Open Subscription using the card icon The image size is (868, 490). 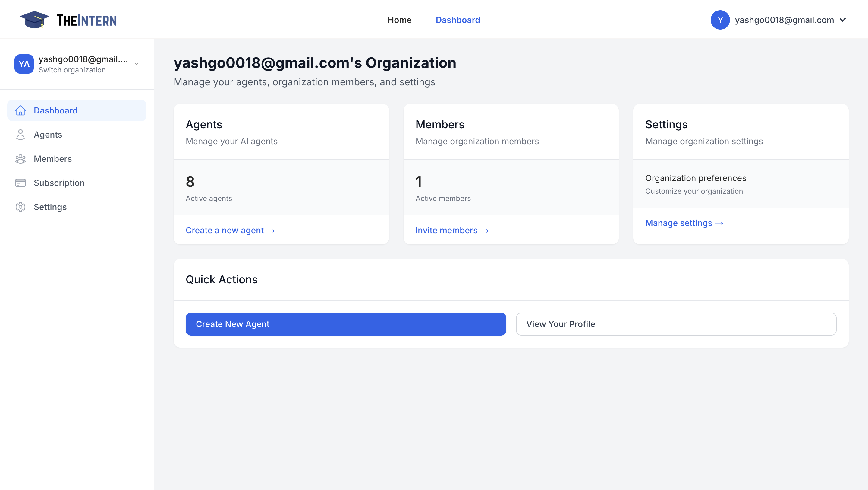[x=21, y=183]
